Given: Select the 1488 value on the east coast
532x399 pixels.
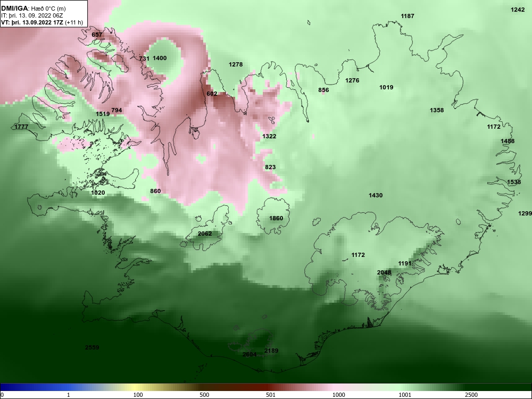Looking at the screenshot, I should [x=508, y=141].
